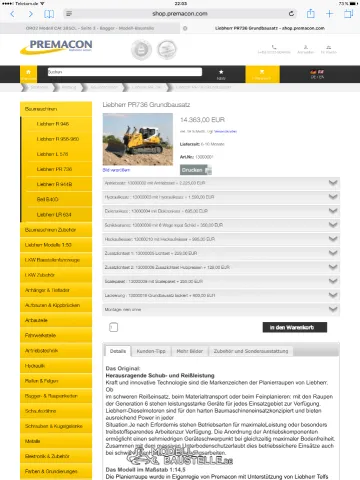Select Liebherr L 576 in sidebar
Viewport: 360px width, 480px height.
click(x=56, y=154)
